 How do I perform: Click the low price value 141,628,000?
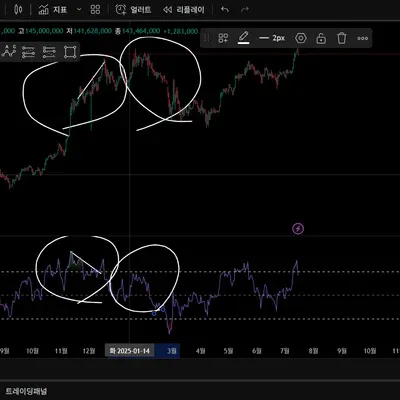(x=92, y=31)
